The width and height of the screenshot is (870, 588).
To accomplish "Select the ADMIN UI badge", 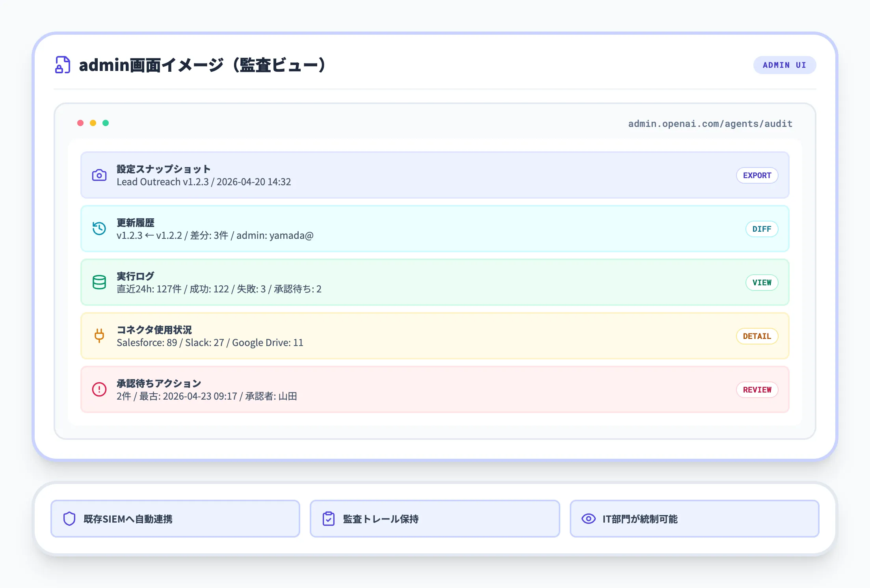I will click(x=784, y=65).
